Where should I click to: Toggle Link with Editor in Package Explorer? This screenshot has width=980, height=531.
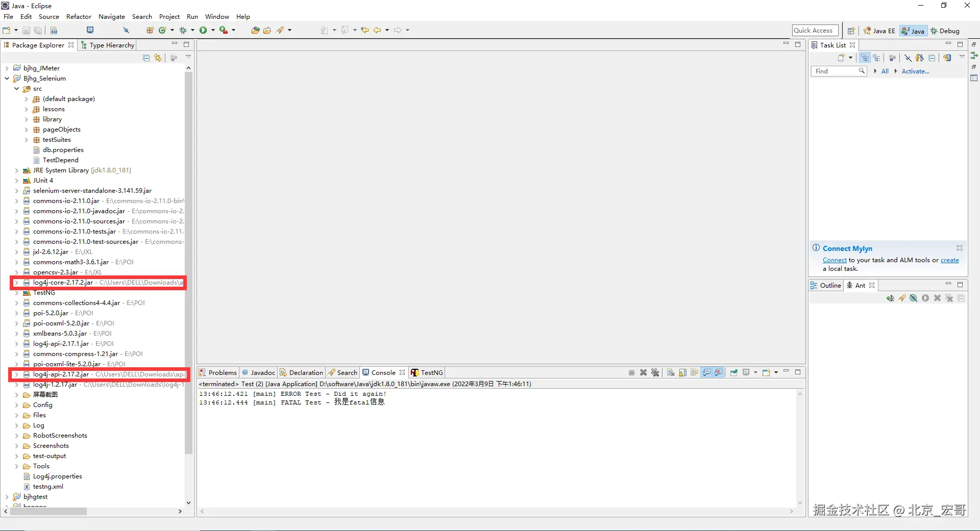(158, 58)
